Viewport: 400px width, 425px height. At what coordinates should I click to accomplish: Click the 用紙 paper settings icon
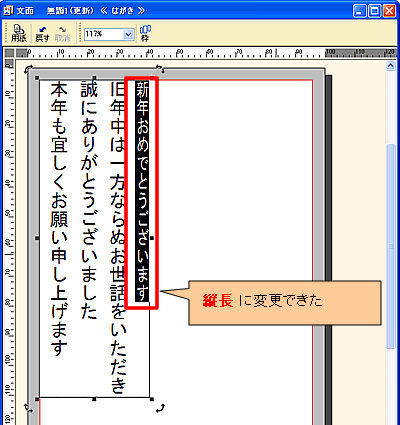coord(19,33)
